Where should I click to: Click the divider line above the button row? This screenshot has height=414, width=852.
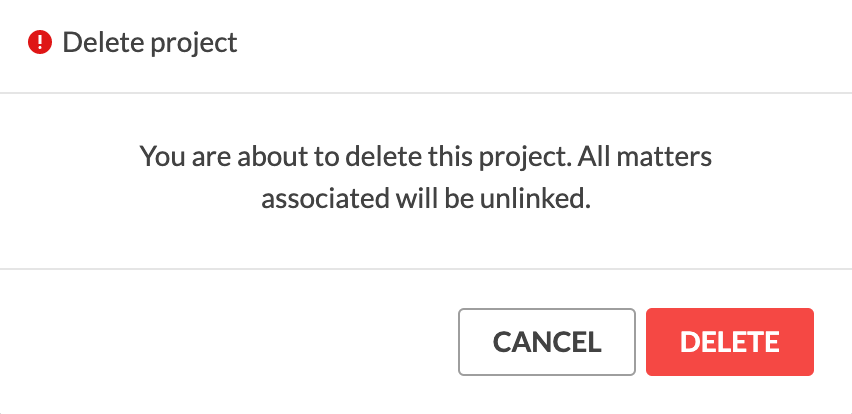426,269
